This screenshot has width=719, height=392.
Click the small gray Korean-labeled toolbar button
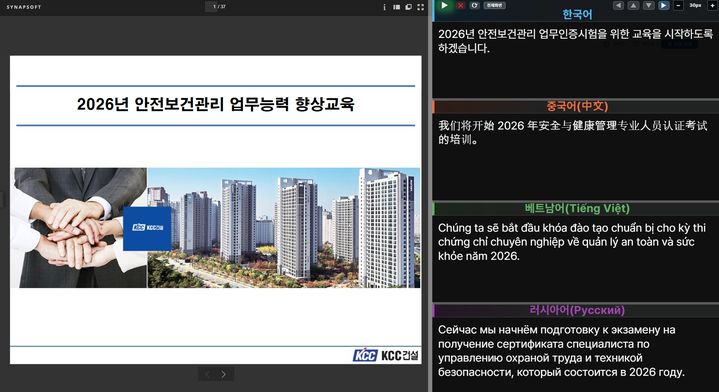(x=494, y=6)
